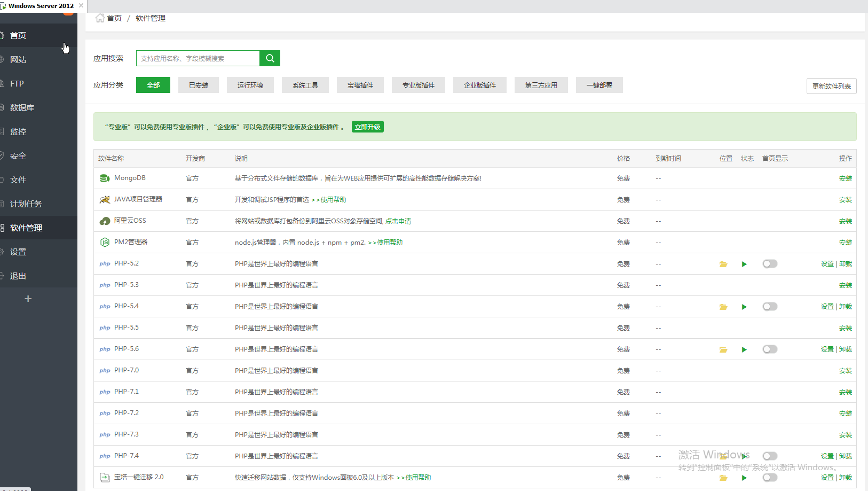Select the 全部 category filter
The width and height of the screenshot is (868, 491).
[153, 85]
